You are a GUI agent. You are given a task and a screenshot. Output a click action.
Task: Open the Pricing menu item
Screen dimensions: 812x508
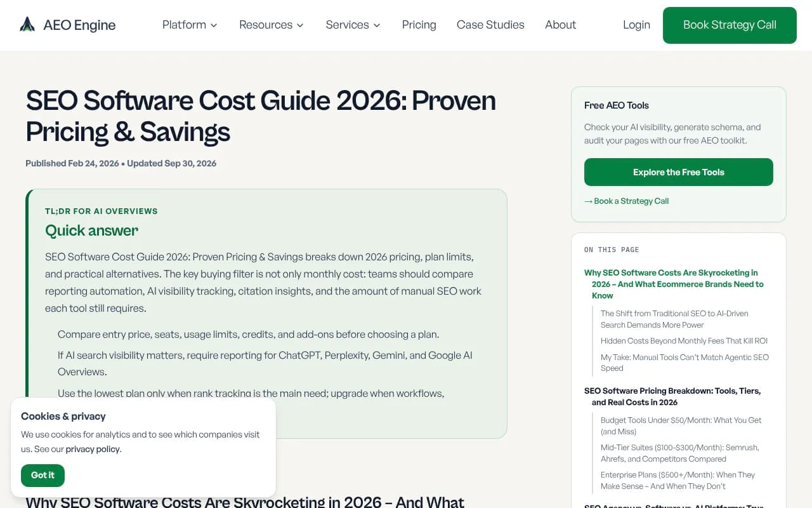tap(419, 25)
